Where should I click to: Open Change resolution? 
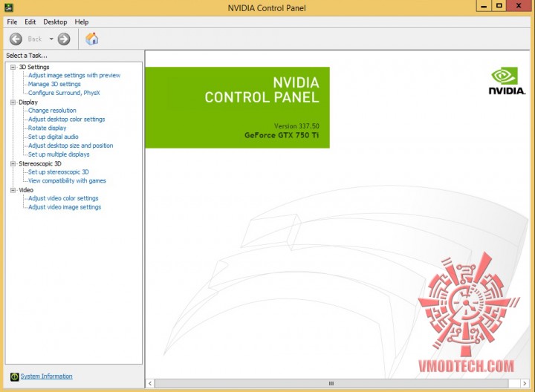pyautogui.click(x=52, y=111)
